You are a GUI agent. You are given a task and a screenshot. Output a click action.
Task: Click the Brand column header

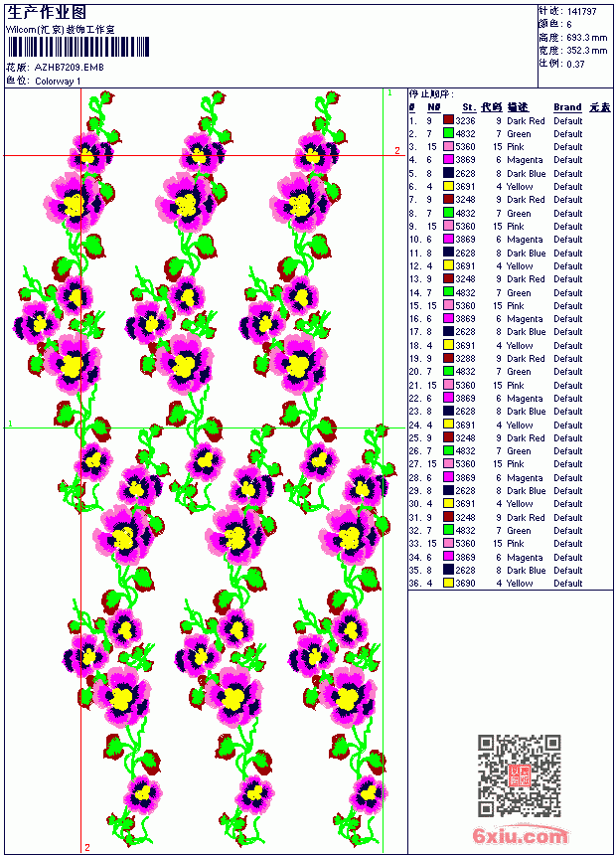tap(567, 107)
